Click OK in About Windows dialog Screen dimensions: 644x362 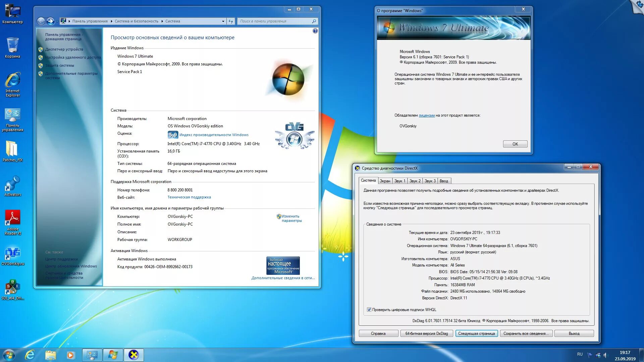coord(515,144)
